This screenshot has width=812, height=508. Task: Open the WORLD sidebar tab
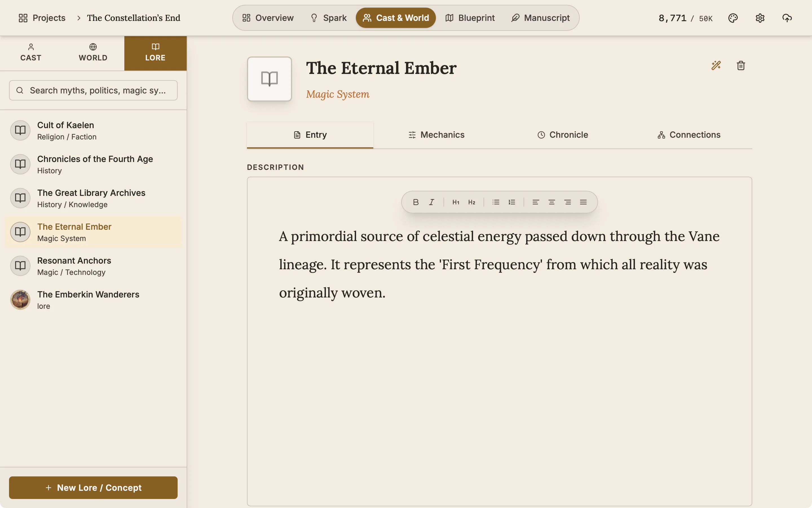93,53
